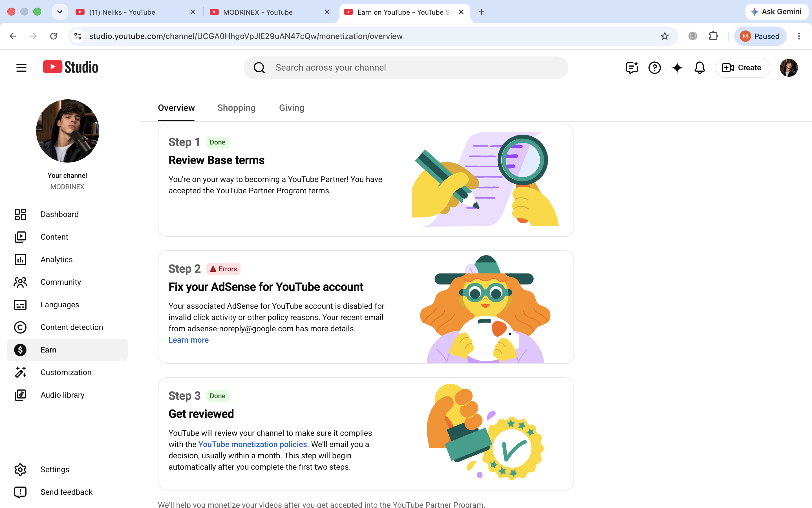Click the Fix your AdSense for YouTube account heading

click(266, 287)
